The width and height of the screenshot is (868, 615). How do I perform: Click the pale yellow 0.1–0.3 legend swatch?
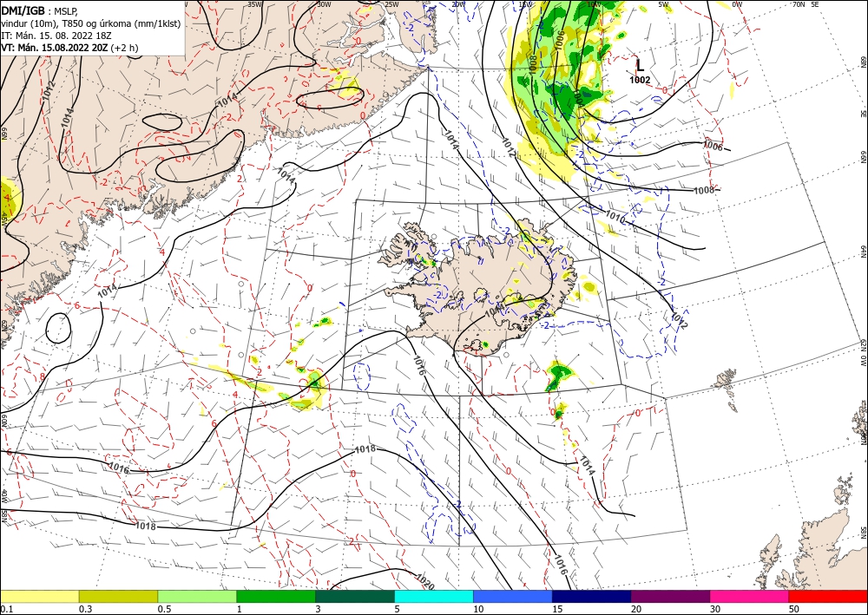pos(40,596)
